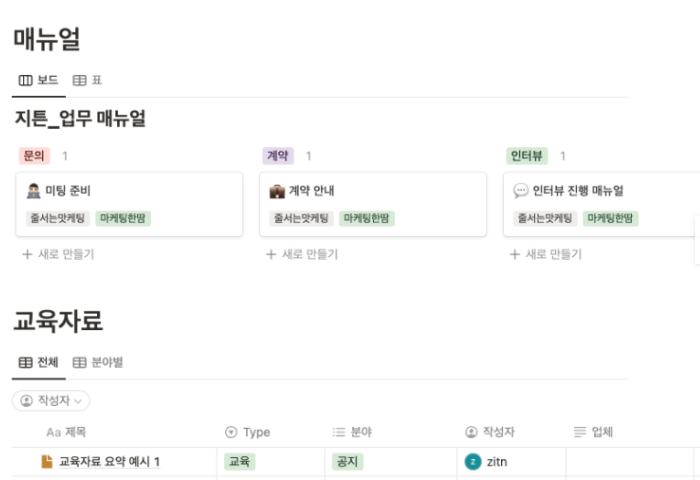The width and height of the screenshot is (700, 480).
Task: Click the Type column dropdown icon
Action: click(x=232, y=432)
